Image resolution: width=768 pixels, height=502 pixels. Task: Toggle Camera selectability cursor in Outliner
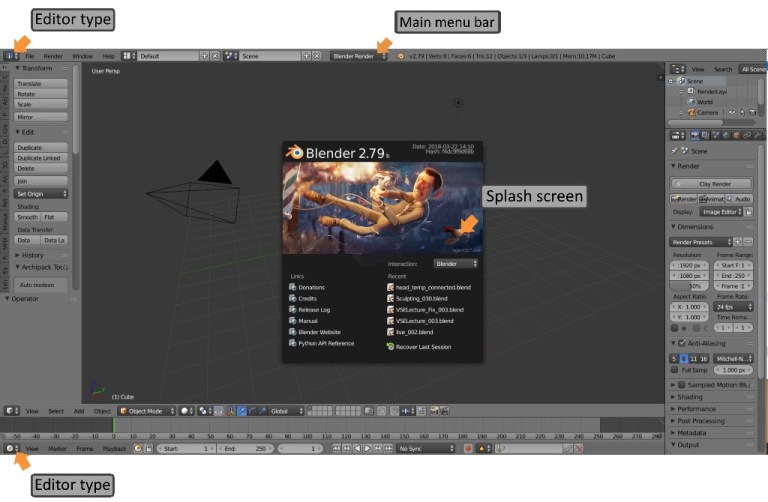click(x=742, y=112)
